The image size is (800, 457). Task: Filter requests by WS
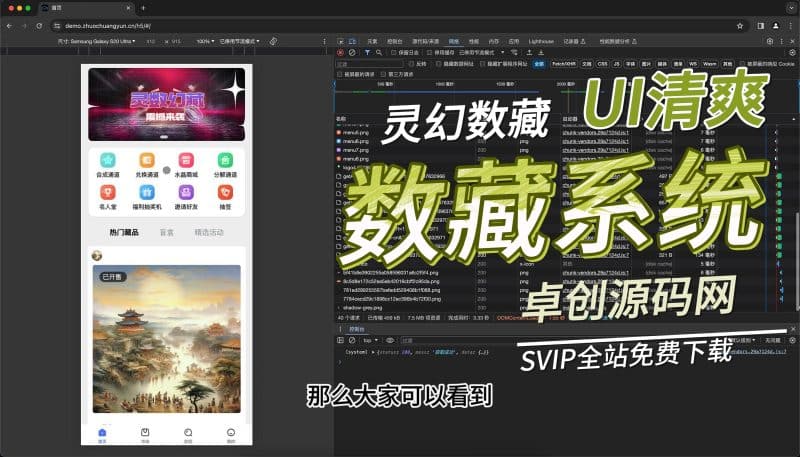click(x=693, y=64)
